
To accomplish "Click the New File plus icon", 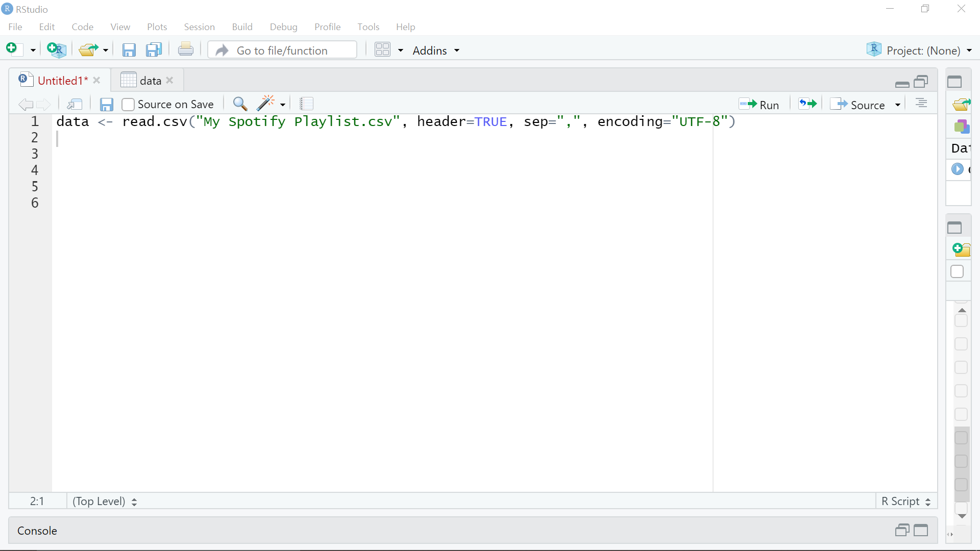I will [12, 49].
